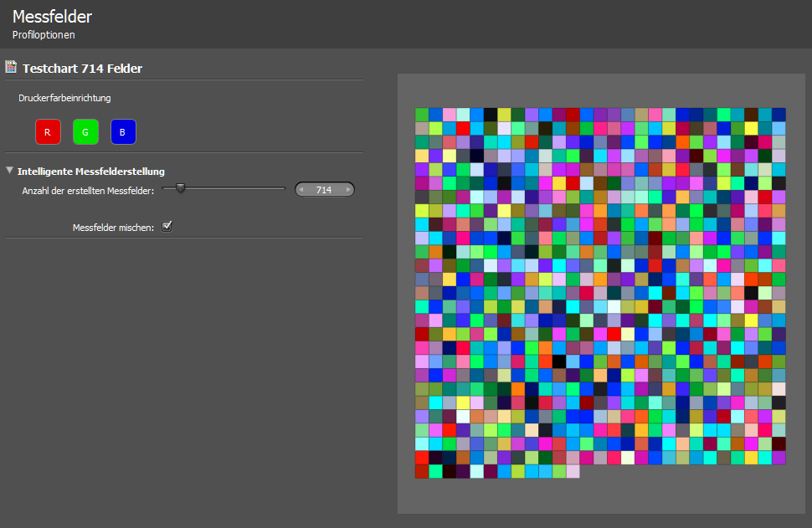Select the green "G" printer color channel
The height and width of the screenshot is (528, 812).
85,131
